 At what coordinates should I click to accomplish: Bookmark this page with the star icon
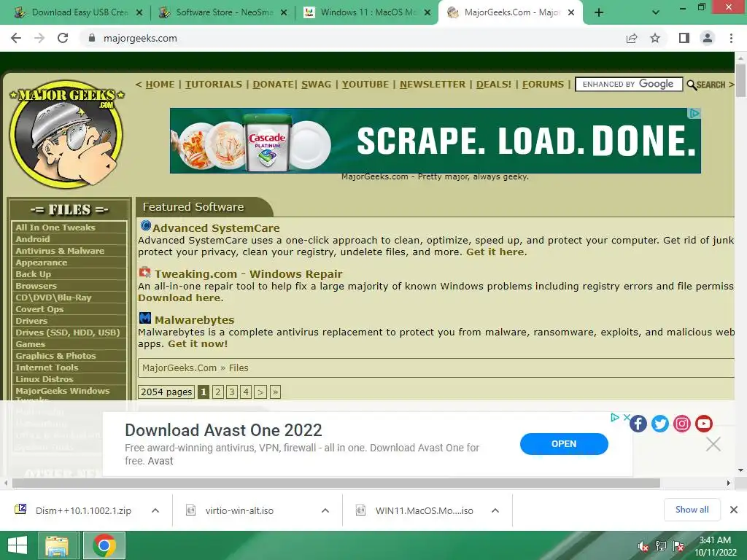point(655,38)
